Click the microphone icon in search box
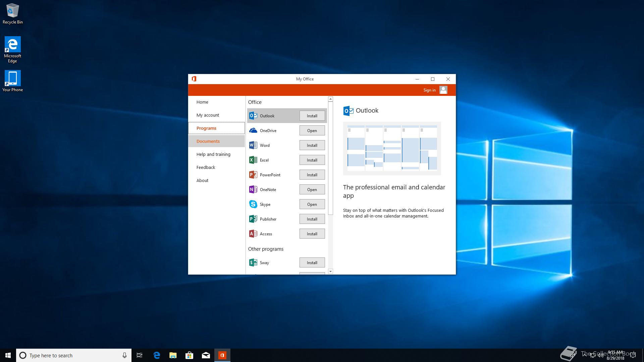This screenshot has height=362, width=644. click(124, 355)
